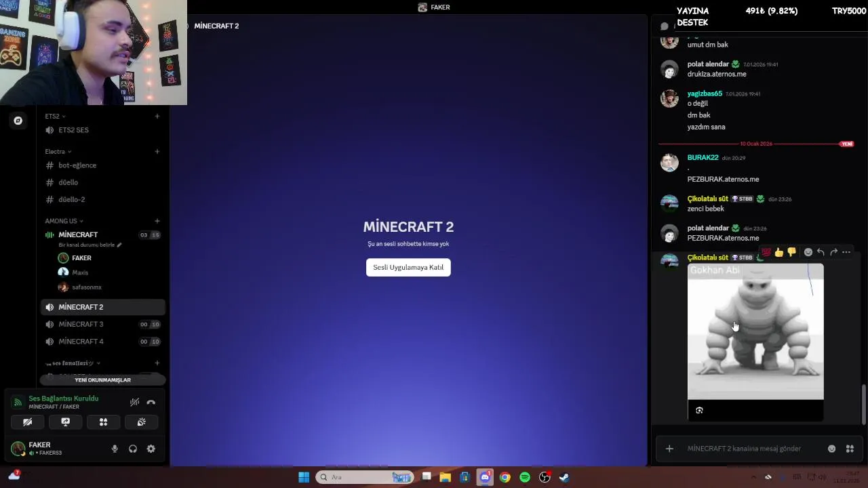868x488 pixels.
Task: Collapse the Electra category
Action: (58, 151)
